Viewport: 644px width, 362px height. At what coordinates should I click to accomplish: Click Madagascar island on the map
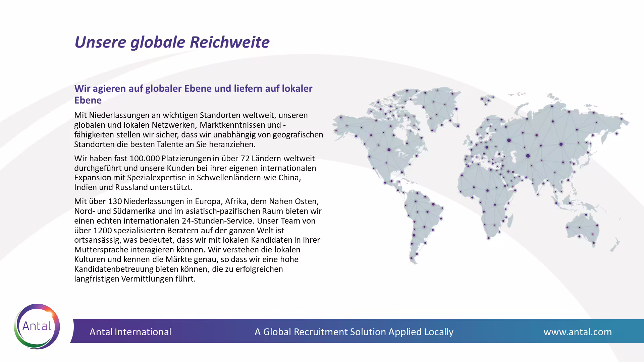tap(509, 221)
